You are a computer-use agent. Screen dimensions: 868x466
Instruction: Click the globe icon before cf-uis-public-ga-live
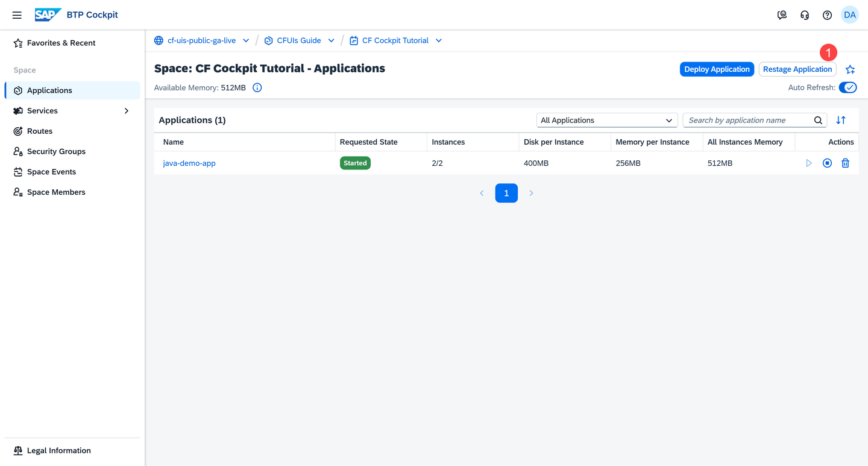pos(159,40)
